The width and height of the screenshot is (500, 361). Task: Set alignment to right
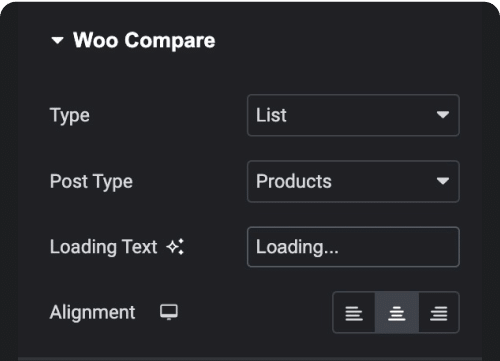439,313
